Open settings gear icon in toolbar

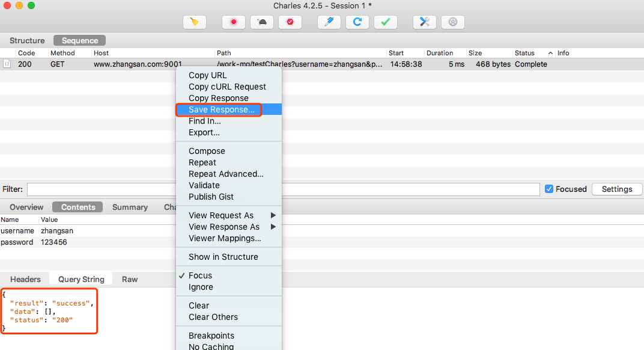(453, 22)
